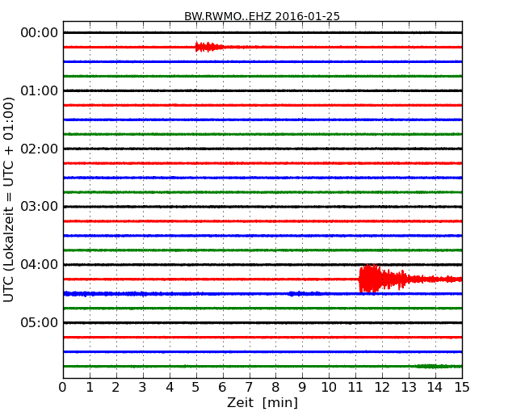Click x-axis tick label 12

click(382, 388)
